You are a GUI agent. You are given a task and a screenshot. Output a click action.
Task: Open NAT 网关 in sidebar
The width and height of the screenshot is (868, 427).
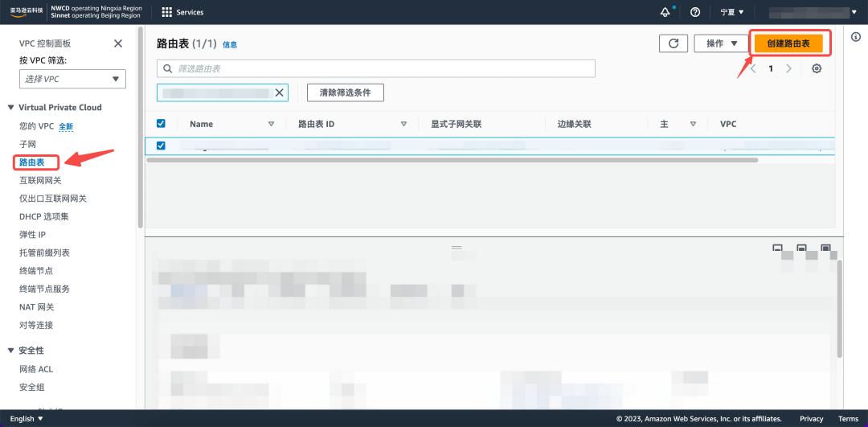tap(36, 307)
